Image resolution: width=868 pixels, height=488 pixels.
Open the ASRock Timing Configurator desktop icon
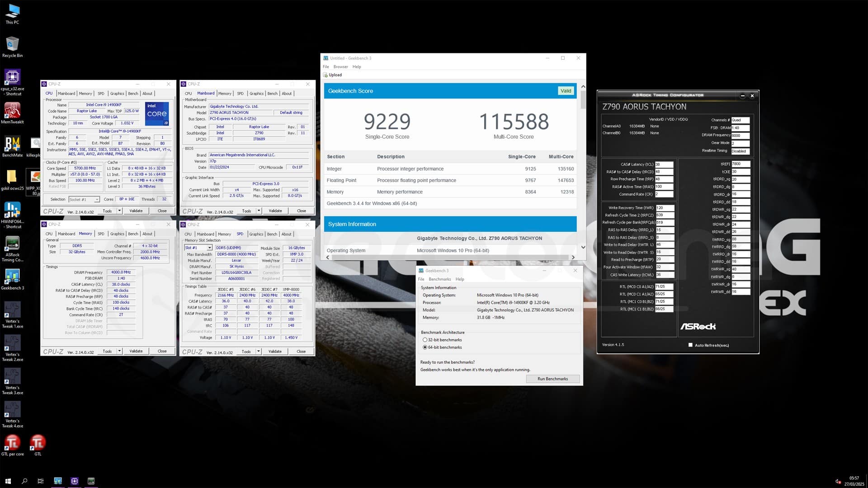[12, 249]
